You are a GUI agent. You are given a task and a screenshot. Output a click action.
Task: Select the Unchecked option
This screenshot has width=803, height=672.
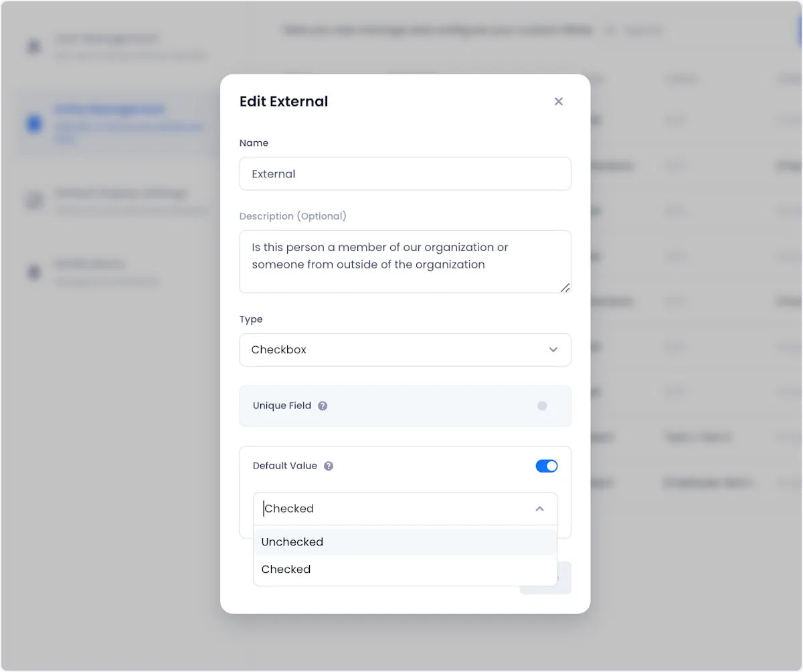[x=405, y=542]
